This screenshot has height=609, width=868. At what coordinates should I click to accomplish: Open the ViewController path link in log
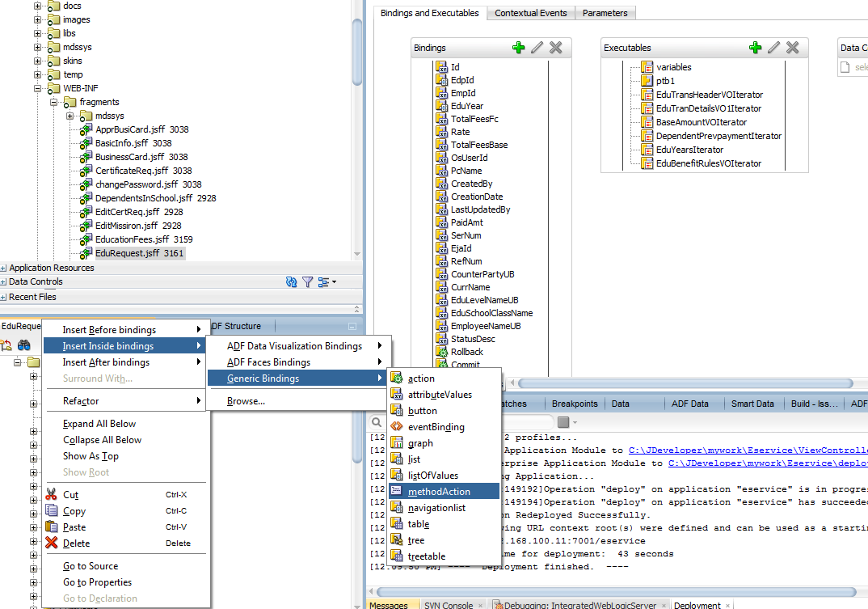click(748, 450)
